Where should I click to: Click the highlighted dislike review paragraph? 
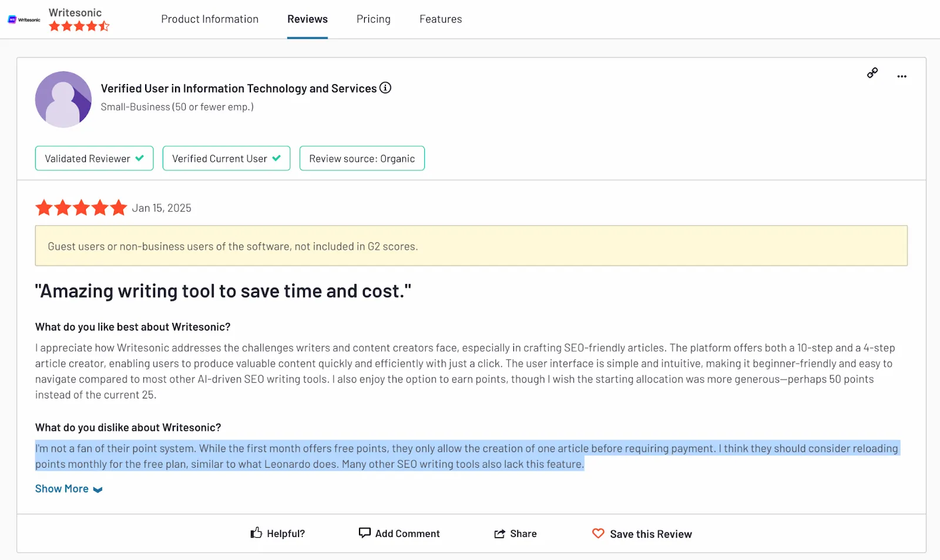coord(467,456)
